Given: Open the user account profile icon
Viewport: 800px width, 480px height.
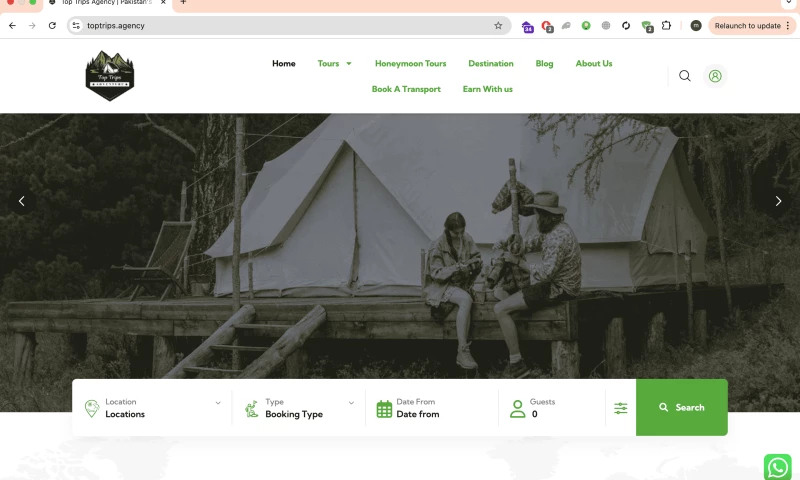Looking at the screenshot, I should [714, 76].
